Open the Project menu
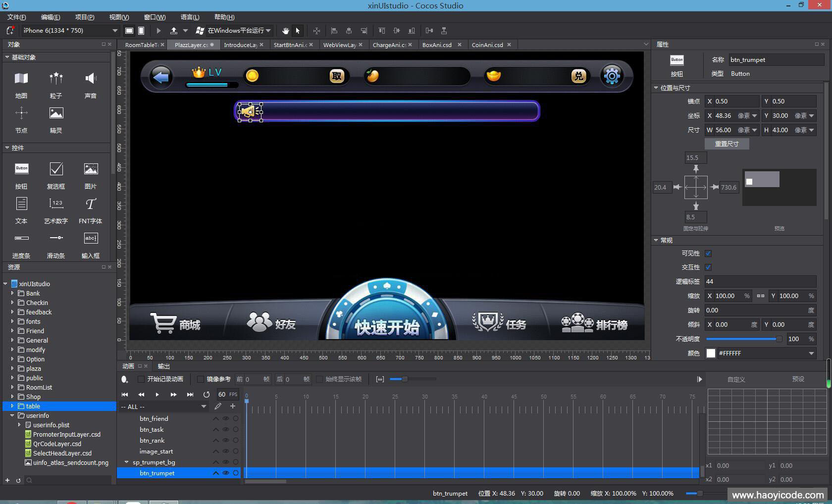The height and width of the screenshot is (504, 832). click(x=84, y=17)
